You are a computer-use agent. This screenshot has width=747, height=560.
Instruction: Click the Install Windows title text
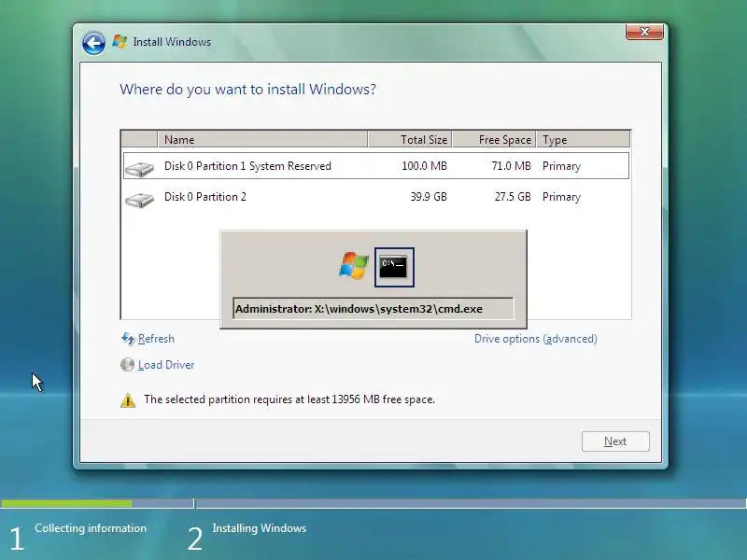pyautogui.click(x=172, y=42)
